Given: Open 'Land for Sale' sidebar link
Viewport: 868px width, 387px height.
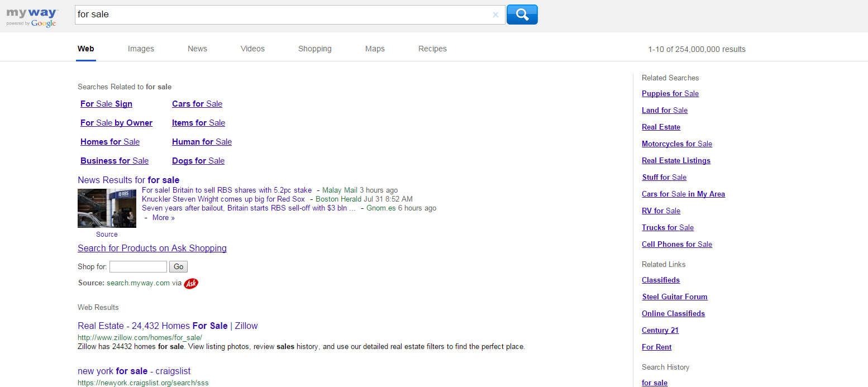Looking at the screenshot, I should pos(665,111).
